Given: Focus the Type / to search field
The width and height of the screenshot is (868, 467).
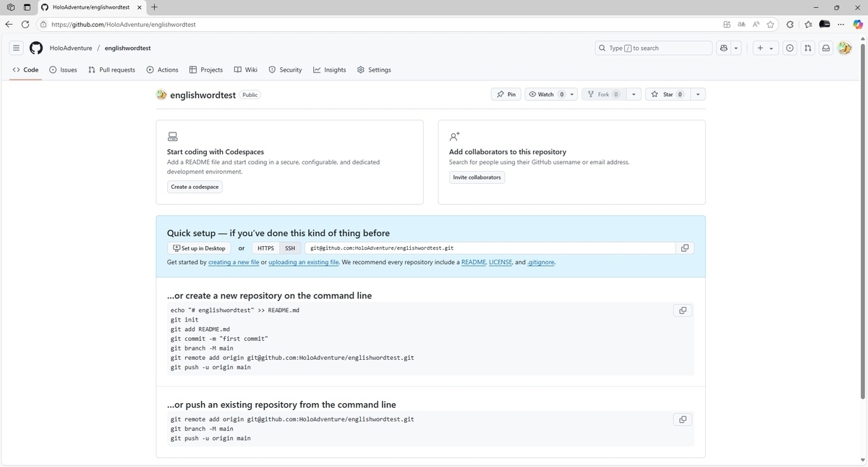Looking at the screenshot, I should [x=653, y=48].
